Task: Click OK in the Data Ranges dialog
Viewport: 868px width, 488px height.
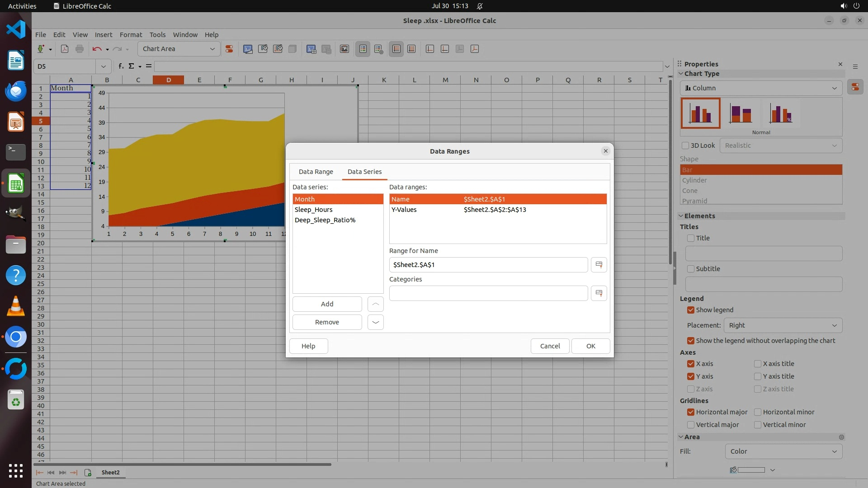Action: [x=590, y=346]
